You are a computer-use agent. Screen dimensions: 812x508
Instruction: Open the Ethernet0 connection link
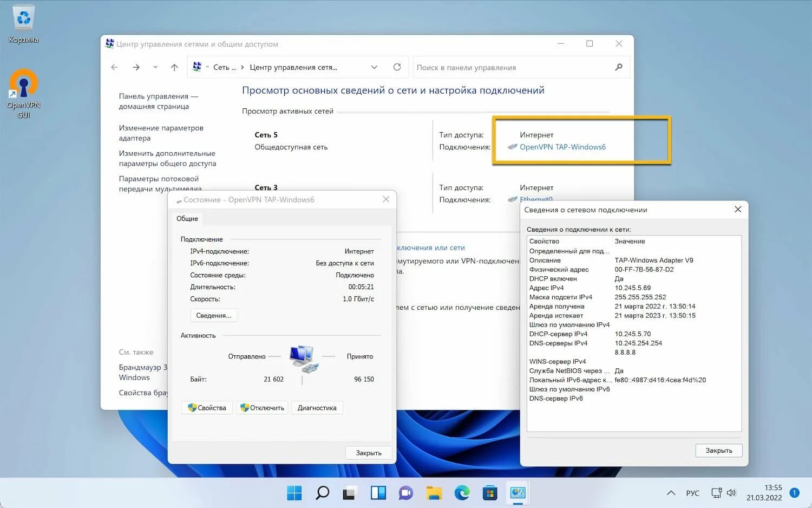536,199
